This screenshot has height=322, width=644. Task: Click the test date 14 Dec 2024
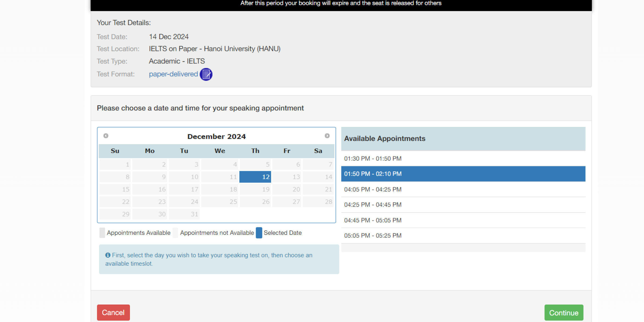[169, 36]
